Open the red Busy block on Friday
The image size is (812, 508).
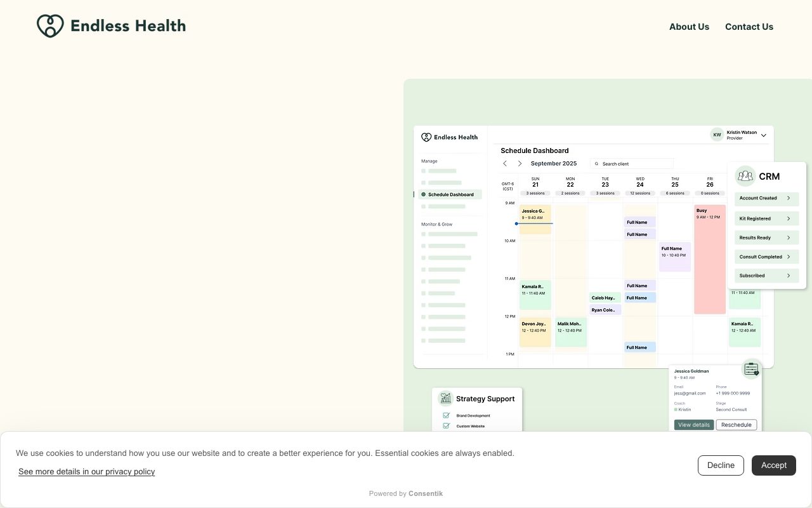[710, 259]
